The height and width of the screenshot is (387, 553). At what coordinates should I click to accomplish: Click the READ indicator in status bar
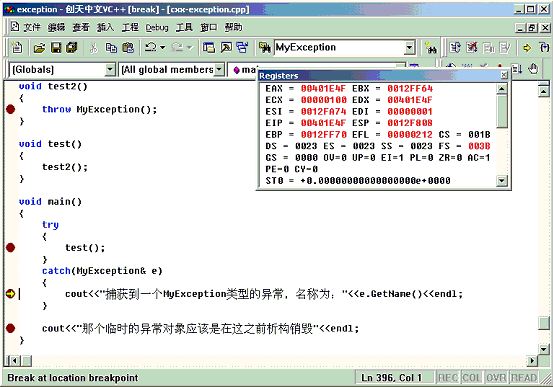(523, 378)
